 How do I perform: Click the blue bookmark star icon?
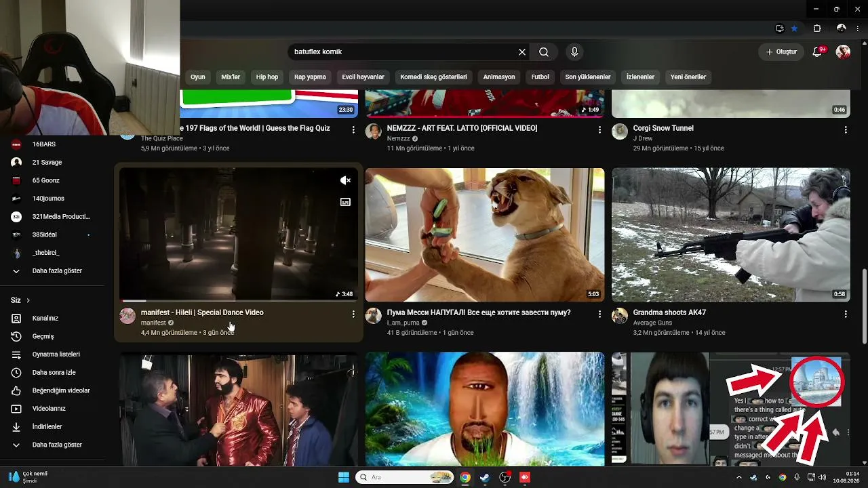794,28
